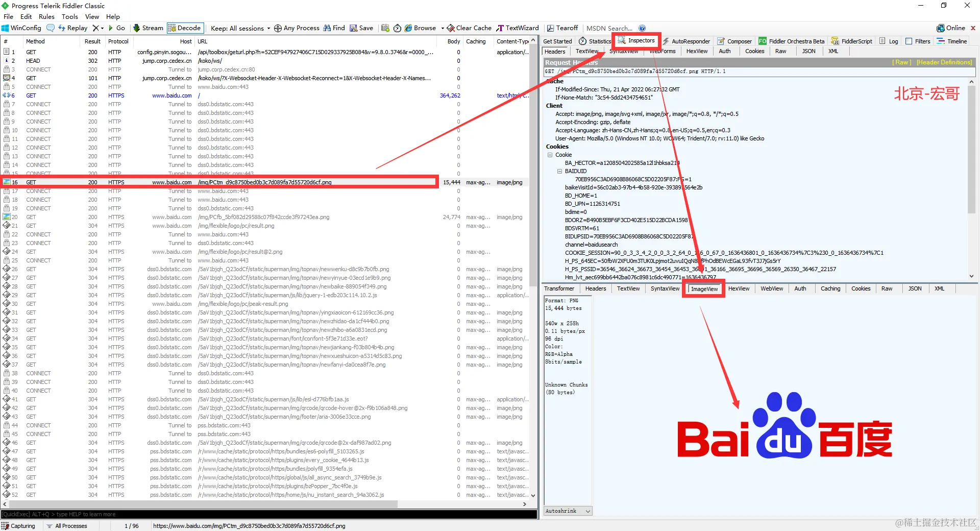The width and height of the screenshot is (980, 531).
Task: Close the toolbar with red X
Action: pos(973,28)
